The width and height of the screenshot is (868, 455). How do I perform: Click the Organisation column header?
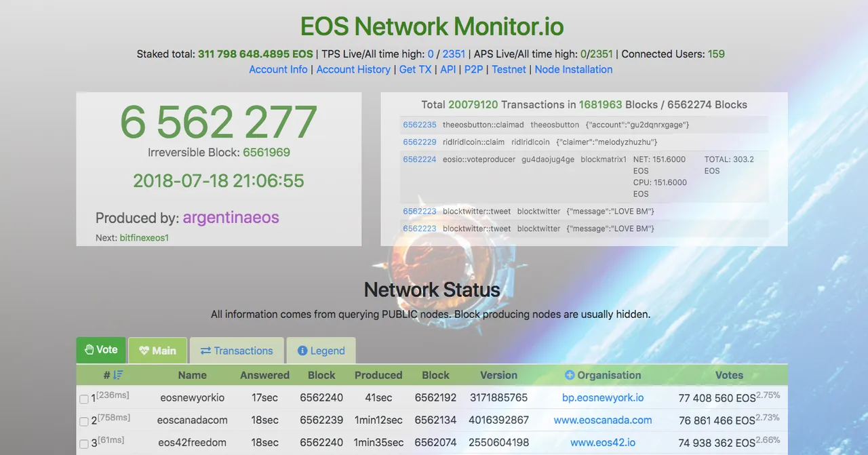pos(609,375)
